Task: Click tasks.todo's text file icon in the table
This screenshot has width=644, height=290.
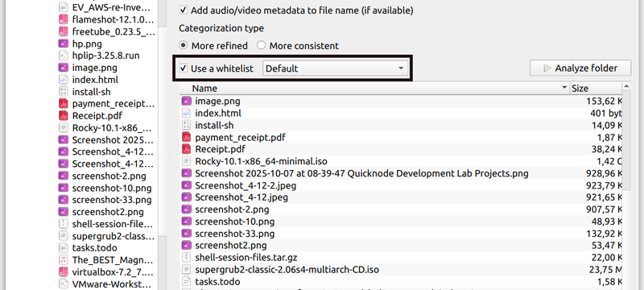Action: point(187,282)
